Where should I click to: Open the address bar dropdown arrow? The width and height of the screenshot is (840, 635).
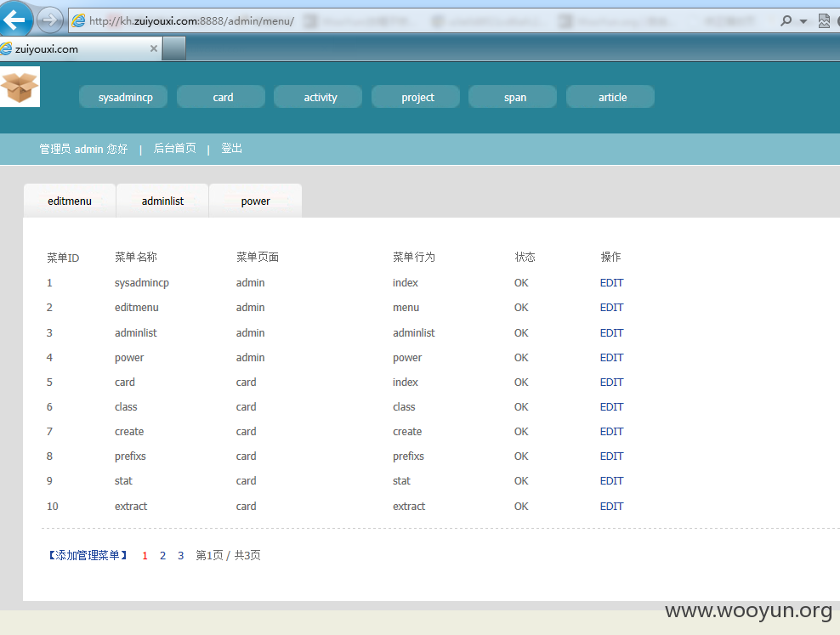click(803, 21)
